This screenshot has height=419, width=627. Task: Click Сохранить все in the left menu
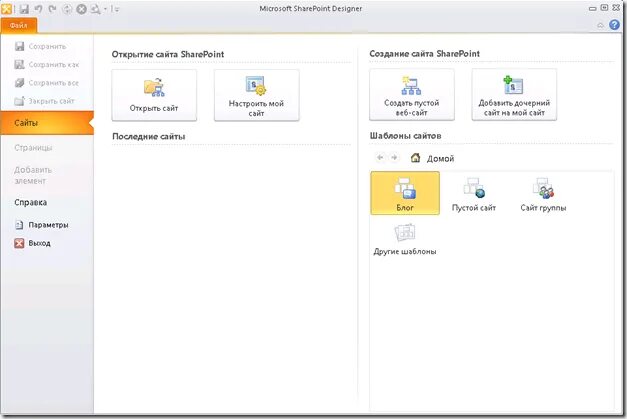pyautogui.click(x=47, y=83)
